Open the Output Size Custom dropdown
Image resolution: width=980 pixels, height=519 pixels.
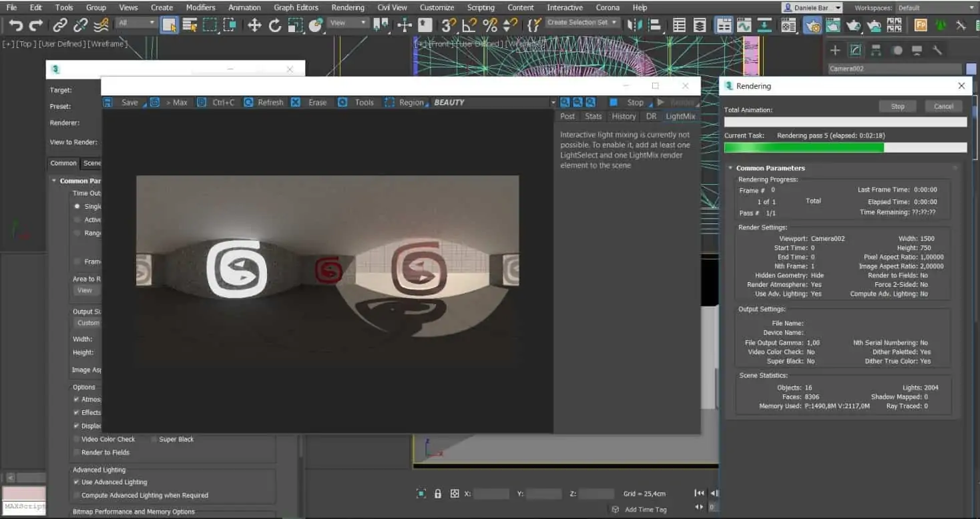(87, 323)
